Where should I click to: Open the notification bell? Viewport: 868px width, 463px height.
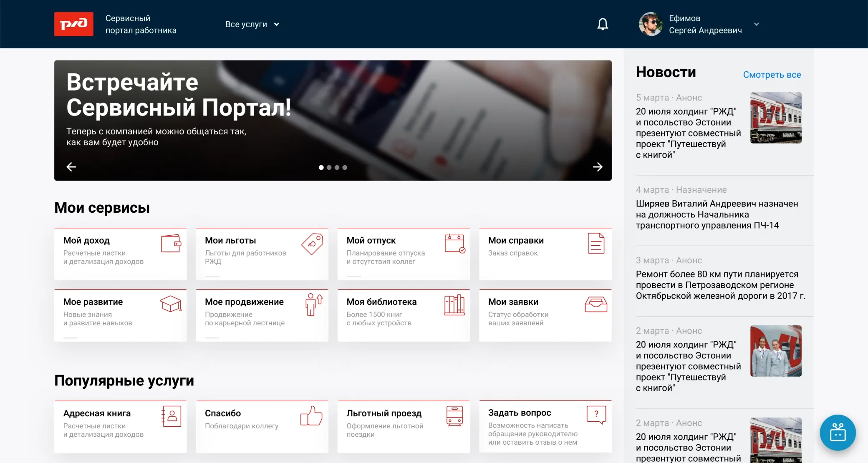tap(602, 24)
